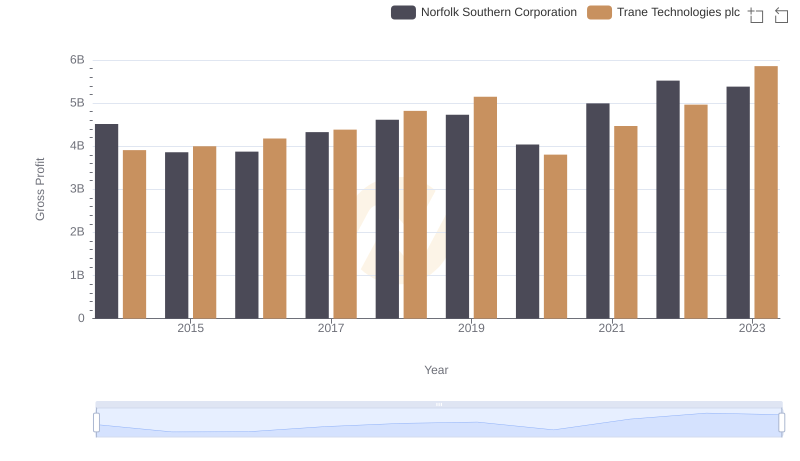
Task: Click the 2023 x-axis label
Action: point(752,328)
